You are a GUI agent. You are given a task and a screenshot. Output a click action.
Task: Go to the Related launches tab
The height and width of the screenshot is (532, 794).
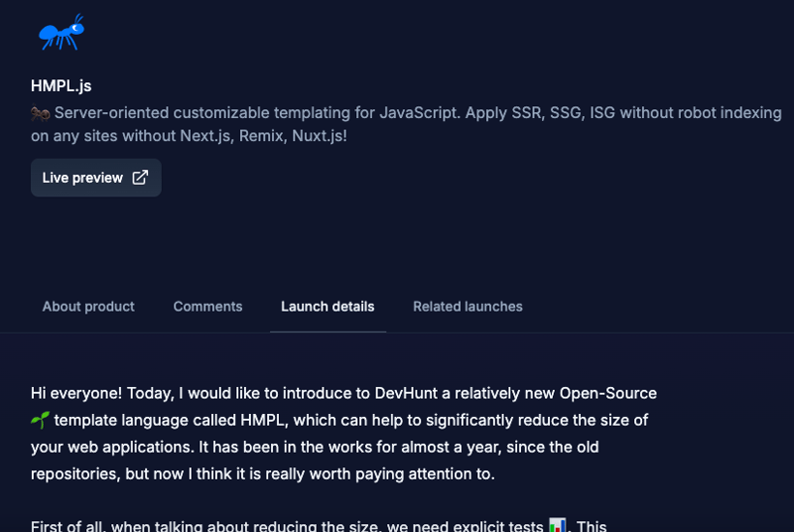click(x=467, y=307)
